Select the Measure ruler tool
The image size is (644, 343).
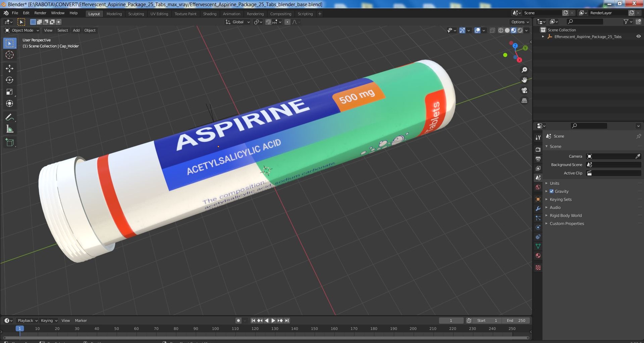[9, 129]
